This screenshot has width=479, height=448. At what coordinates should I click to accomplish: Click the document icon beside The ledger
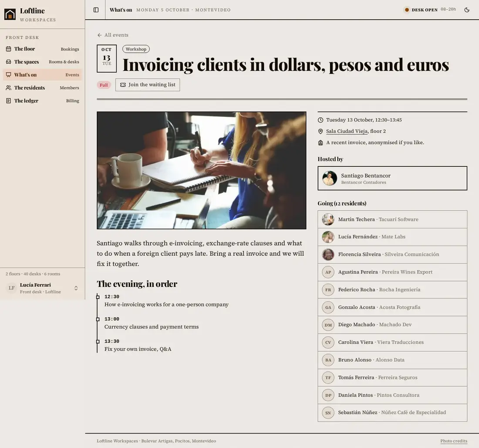pyautogui.click(x=9, y=101)
